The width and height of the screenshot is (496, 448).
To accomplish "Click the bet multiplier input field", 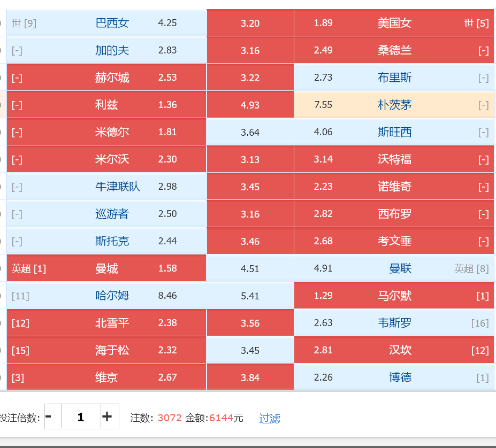I will pyautogui.click(x=81, y=416).
